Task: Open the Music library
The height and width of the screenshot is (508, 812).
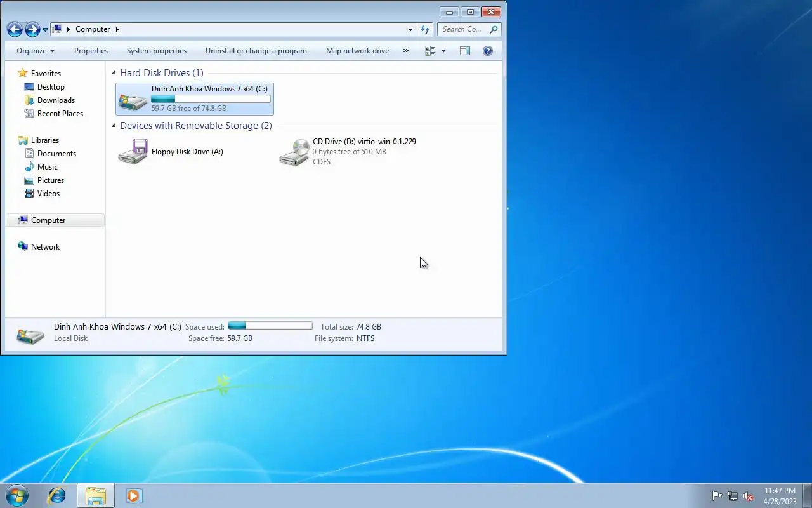Action: tap(48, 167)
